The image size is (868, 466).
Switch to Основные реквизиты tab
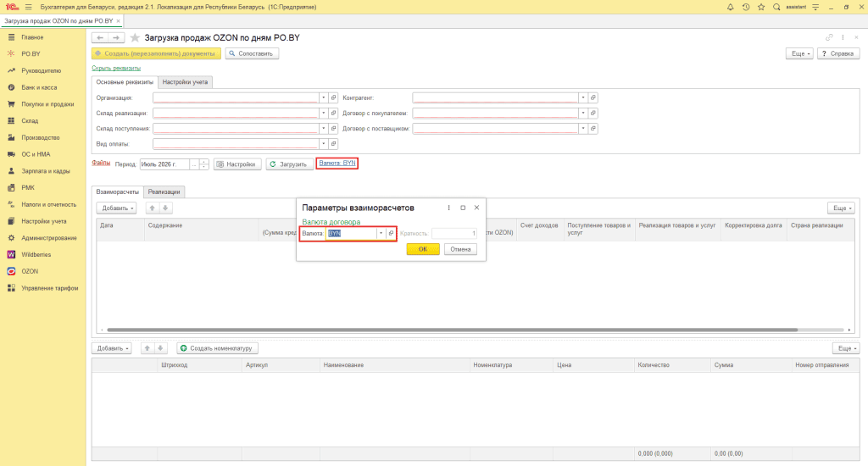point(125,82)
